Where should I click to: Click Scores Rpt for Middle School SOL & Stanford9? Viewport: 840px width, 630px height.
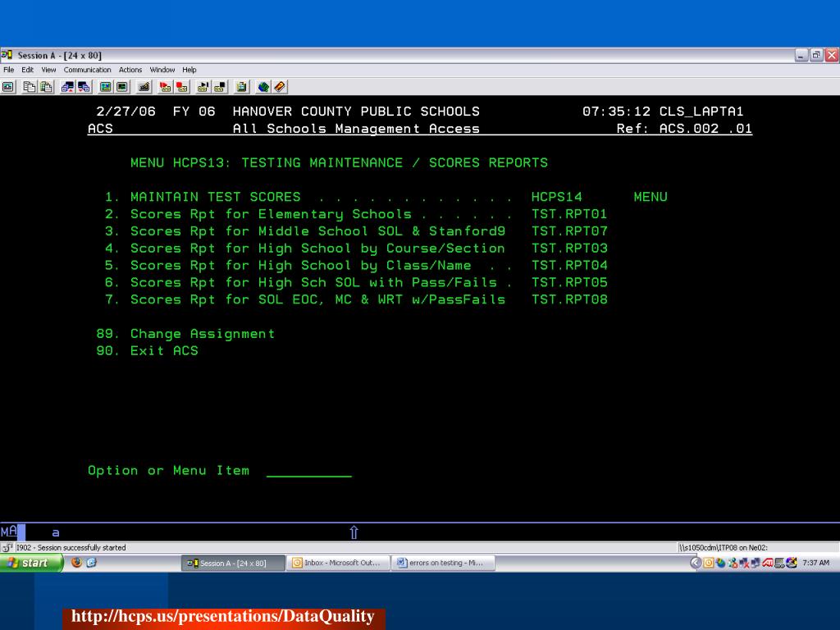pyautogui.click(x=317, y=231)
